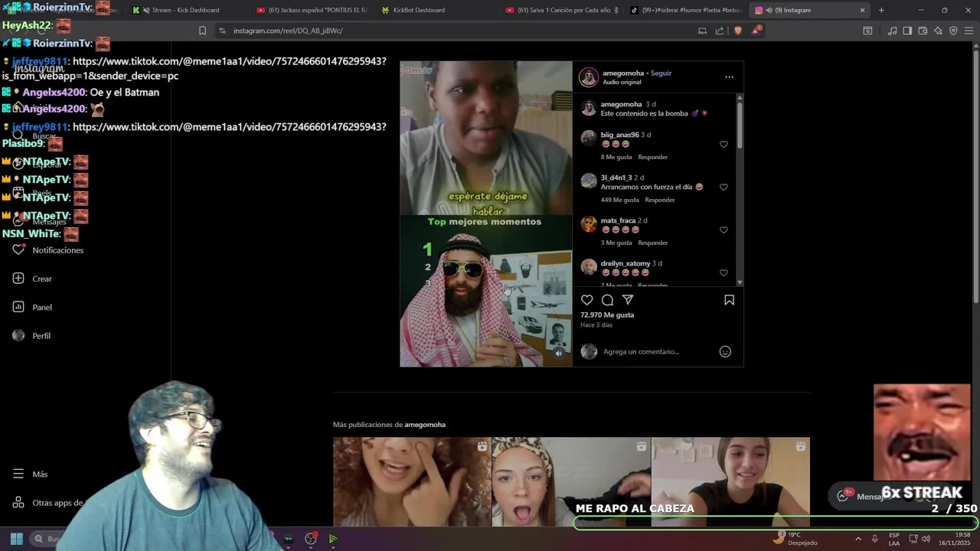Screen dimensions: 980x551
Task: Show hidden system tray icons chevron
Action: pos(857,539)
